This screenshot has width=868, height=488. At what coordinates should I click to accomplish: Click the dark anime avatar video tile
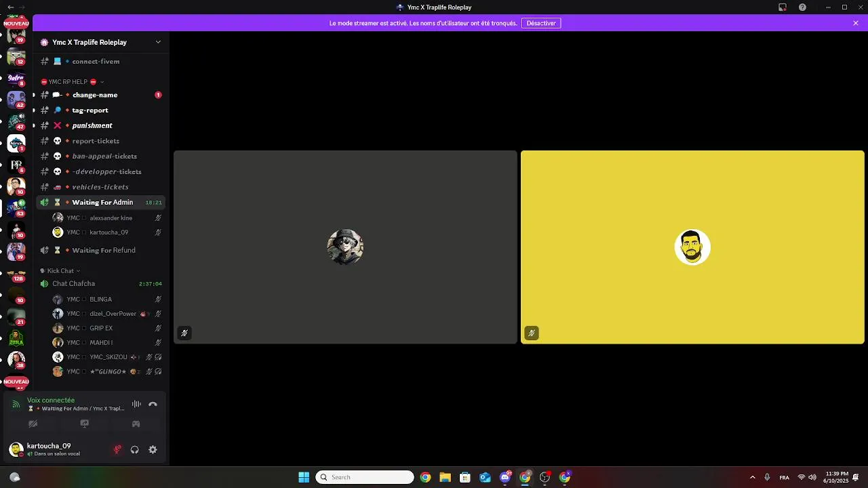[345, 247]
